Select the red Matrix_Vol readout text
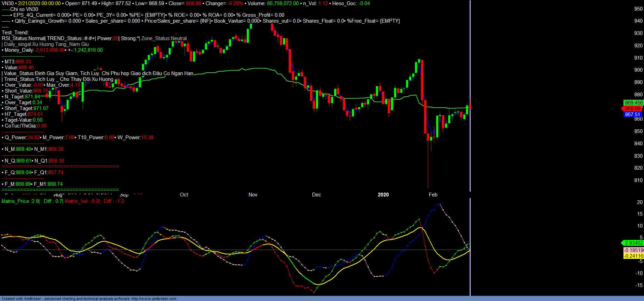The height and width of the screenshot is (301, 644). pyautogui.click(x=82, y=201)
